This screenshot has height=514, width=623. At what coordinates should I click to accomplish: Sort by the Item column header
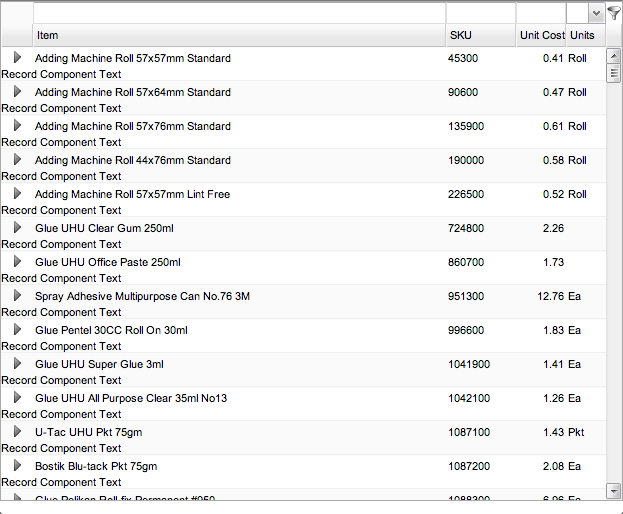click(238, 35)
